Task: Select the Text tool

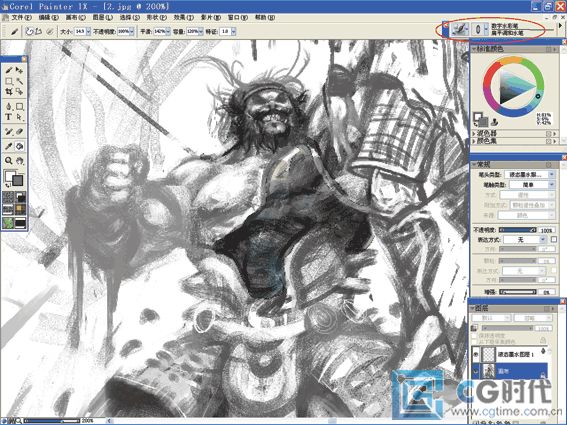Action: click(x=9, y=117)
